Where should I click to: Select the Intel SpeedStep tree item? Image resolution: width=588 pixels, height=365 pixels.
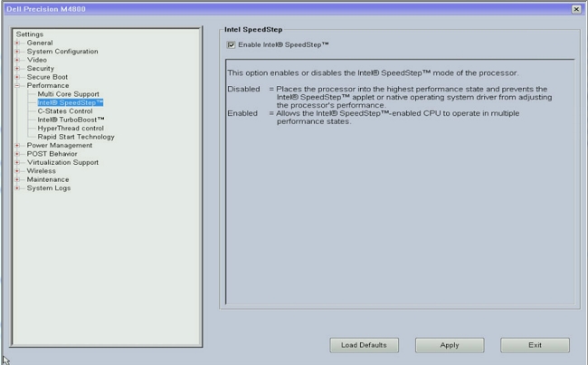click(x=71, y=102)
